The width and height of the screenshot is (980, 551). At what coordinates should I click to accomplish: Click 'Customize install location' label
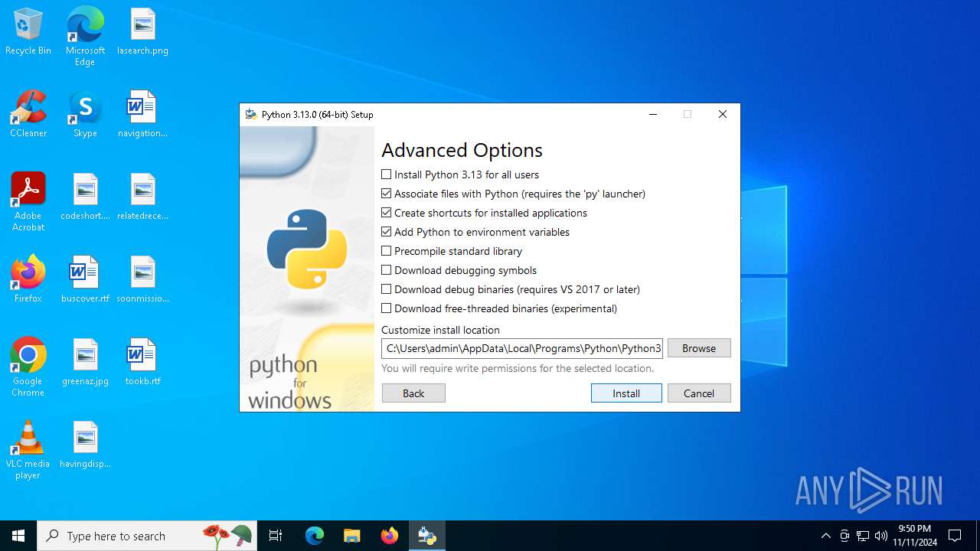(440, 330)
